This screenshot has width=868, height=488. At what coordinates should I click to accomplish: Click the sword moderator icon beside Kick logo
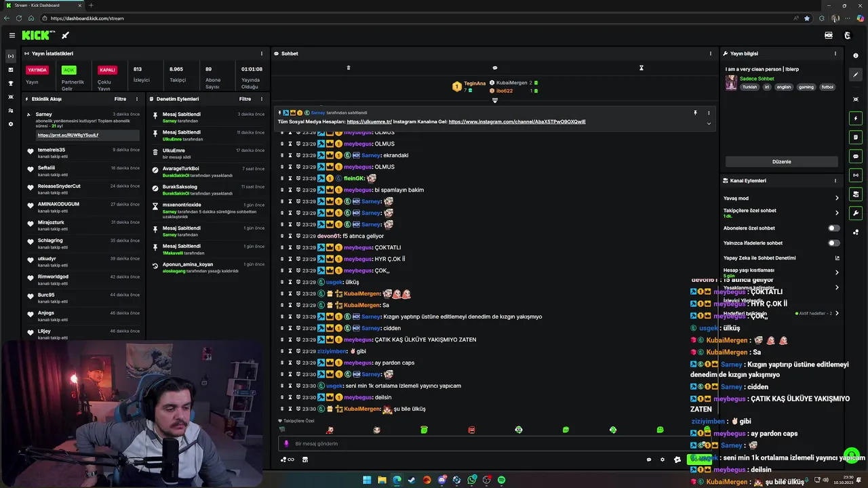pos(65,35)
